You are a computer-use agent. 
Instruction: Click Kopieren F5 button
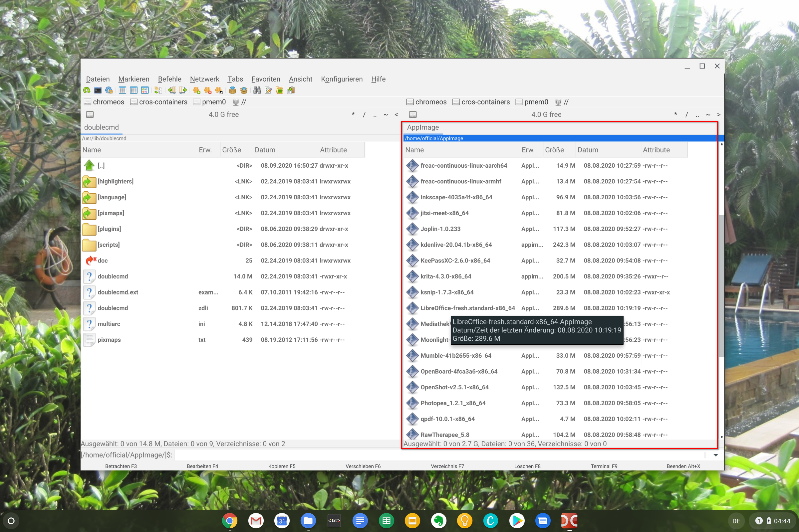[x=282, y=466]
